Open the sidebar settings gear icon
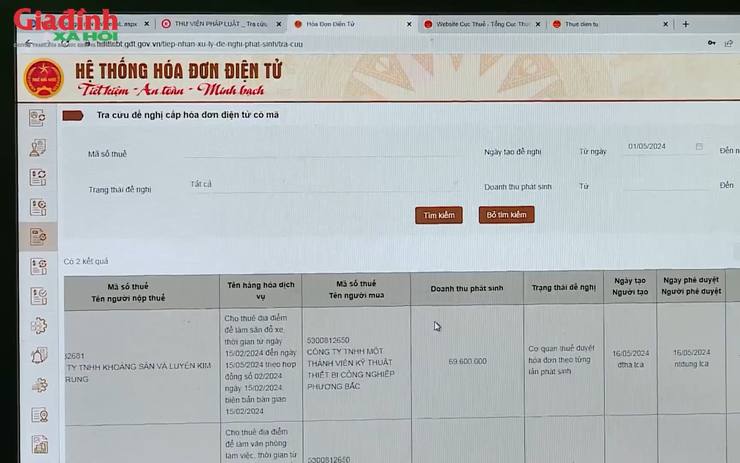 click(x=38, y=325)
